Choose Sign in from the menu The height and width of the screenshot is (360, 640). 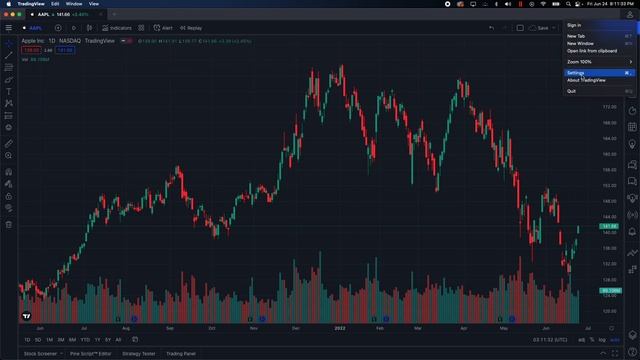[574, 25]
